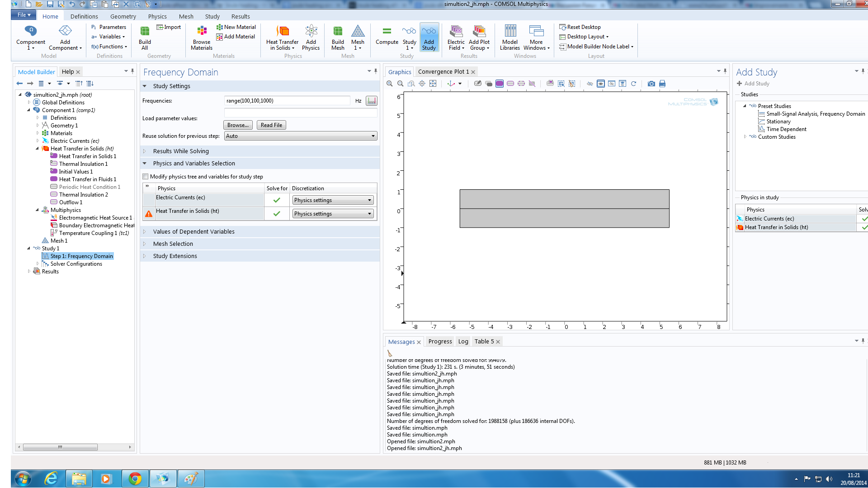Toggle Solve for Electric Currents checkmark

(x=277, y=200)
